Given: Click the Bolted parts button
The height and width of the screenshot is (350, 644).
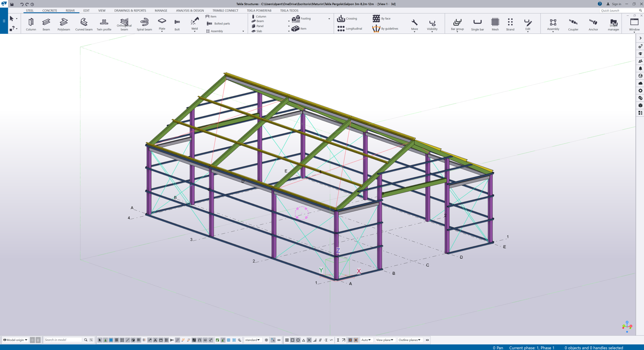Looking at the screenshot, I should point(219,24).
